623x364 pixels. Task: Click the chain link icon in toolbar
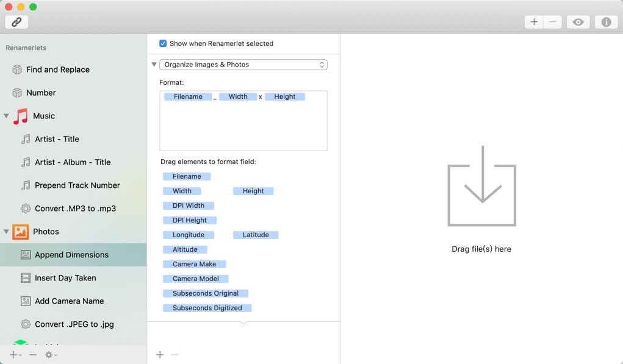(16, 22)
